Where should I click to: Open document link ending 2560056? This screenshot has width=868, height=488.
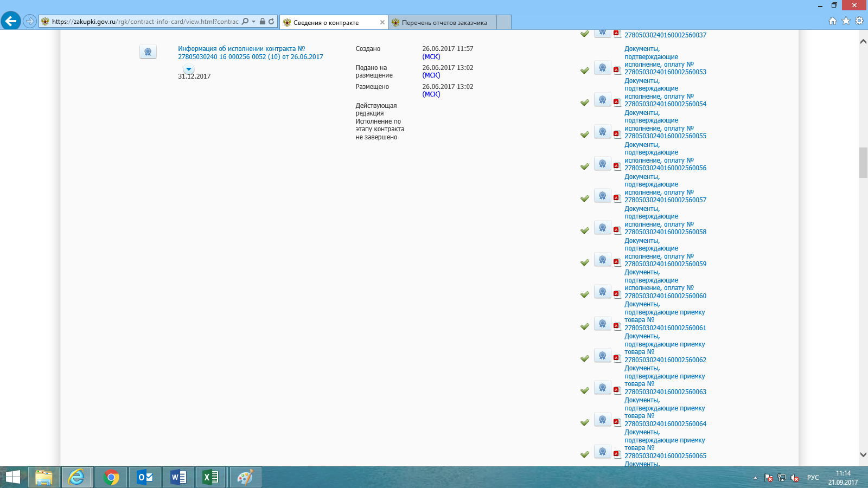point(665,156)
